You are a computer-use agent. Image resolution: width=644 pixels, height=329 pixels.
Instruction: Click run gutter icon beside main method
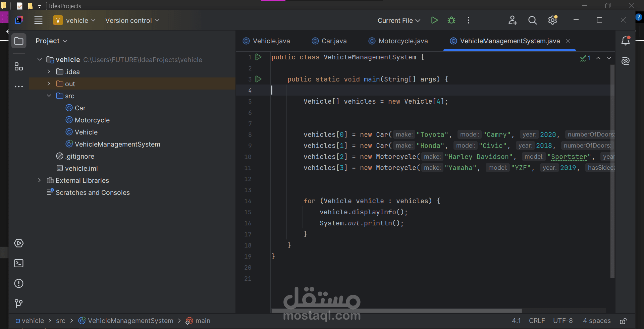tap(258, 79)
